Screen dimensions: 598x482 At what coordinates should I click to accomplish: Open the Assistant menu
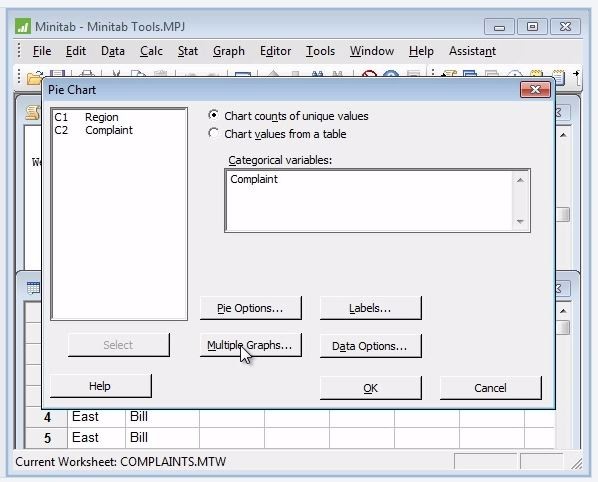pos(472,51)
